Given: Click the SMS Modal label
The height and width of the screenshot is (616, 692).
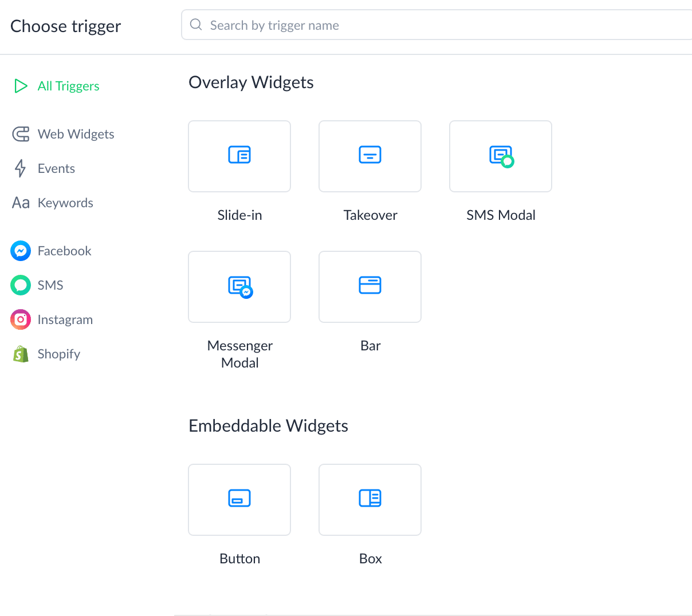Looking at the screenshot, I should (x=501, y=215).
